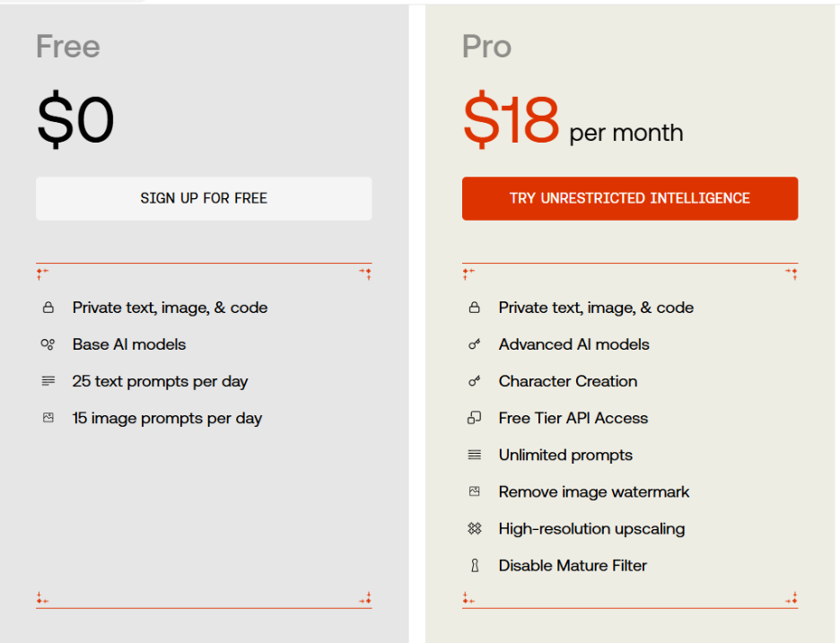Click the Base AI models circles icon
This screenshot has width=840, height=643.
pos(48,344)
